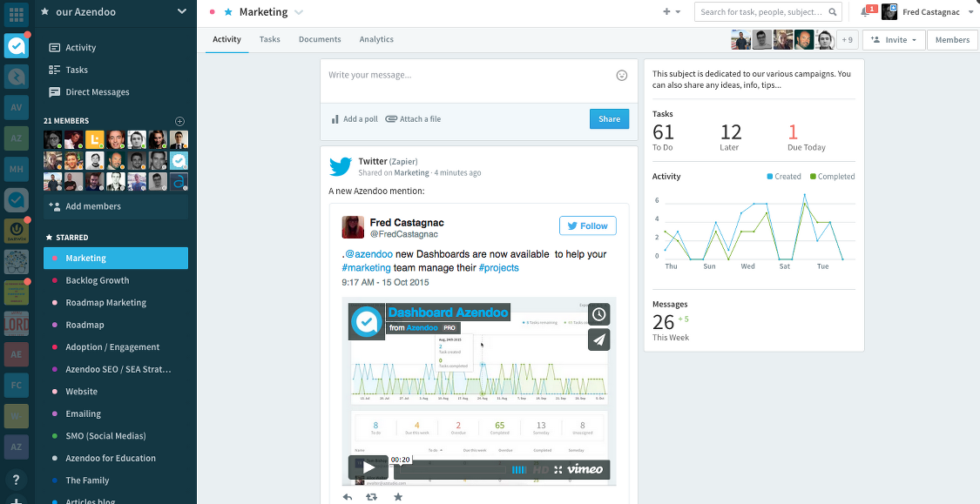Show the +9 additional members
Viewport: 980px width, 504px height.
[x=847, y=40]
